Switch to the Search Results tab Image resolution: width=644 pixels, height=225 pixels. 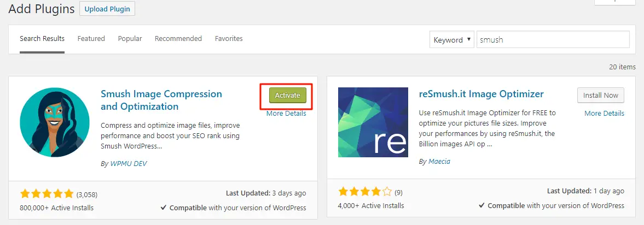coord(42,39)
